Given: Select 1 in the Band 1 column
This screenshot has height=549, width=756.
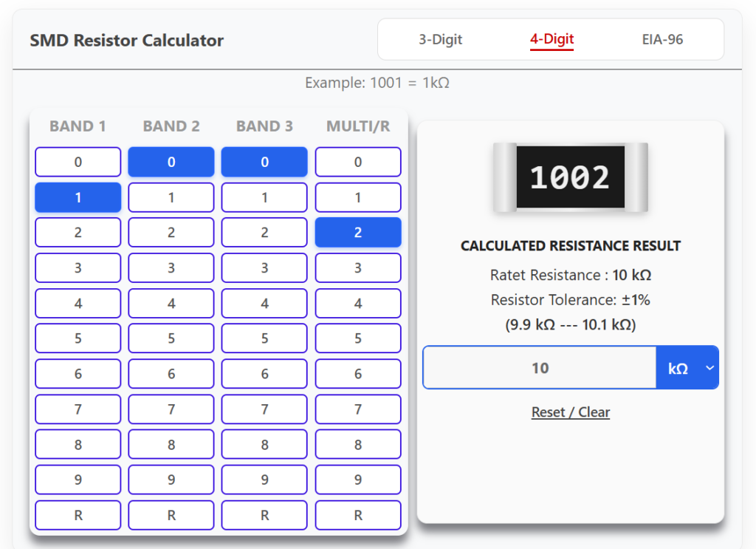Looking at the screenshot, I should [78, 197].
